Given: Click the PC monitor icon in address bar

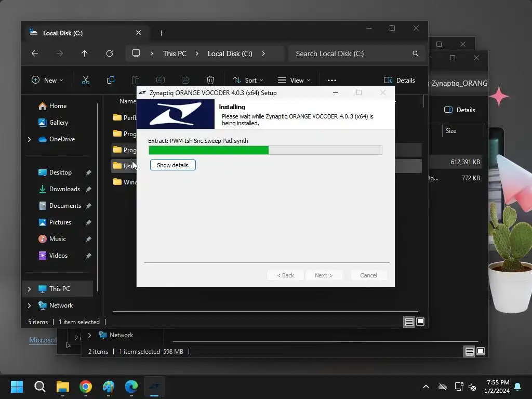Looking at the screenshot, I should click(136, 54).
